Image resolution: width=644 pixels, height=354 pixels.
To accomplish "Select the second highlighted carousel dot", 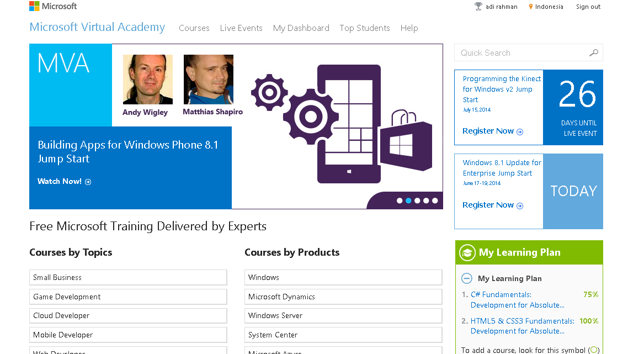I will pos(408,200).
